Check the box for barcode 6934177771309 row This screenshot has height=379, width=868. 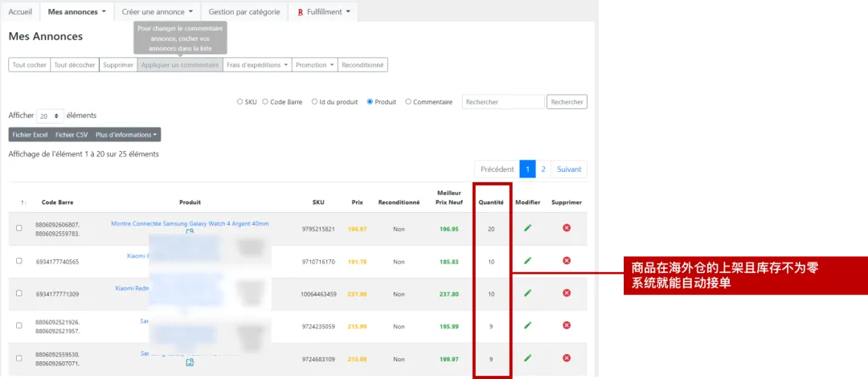click(x=18, y=293)
